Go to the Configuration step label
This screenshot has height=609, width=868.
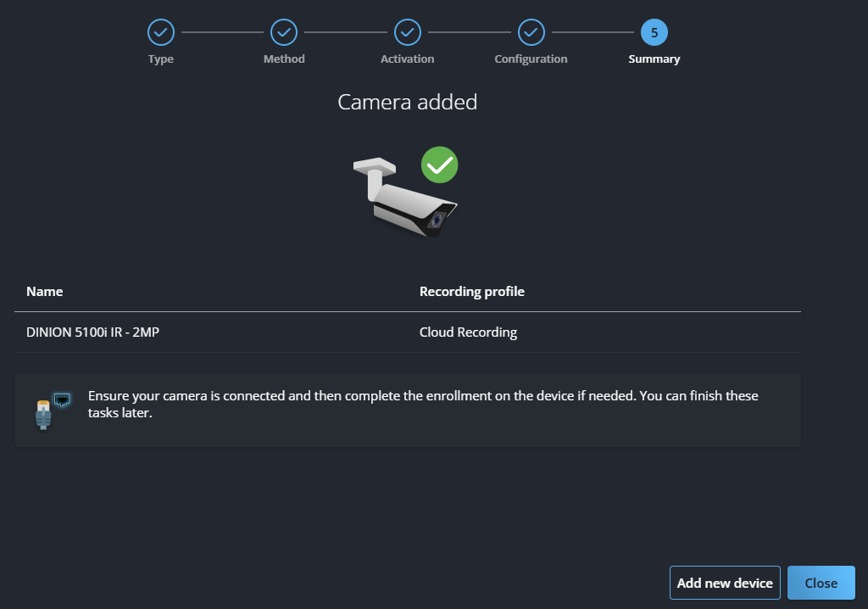(x=531, y=59)
